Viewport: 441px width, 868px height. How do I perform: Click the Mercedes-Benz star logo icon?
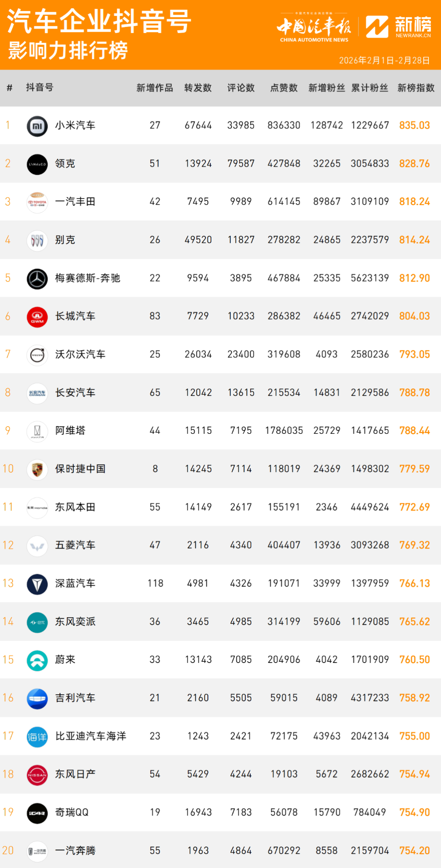pyautogui.click(x=37, y=279)
